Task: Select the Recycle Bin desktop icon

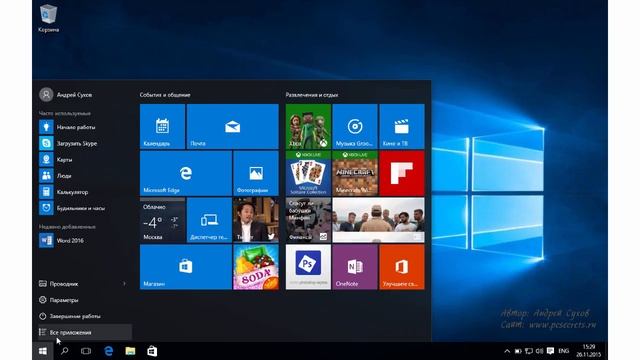Action: (x=49, y=18)
